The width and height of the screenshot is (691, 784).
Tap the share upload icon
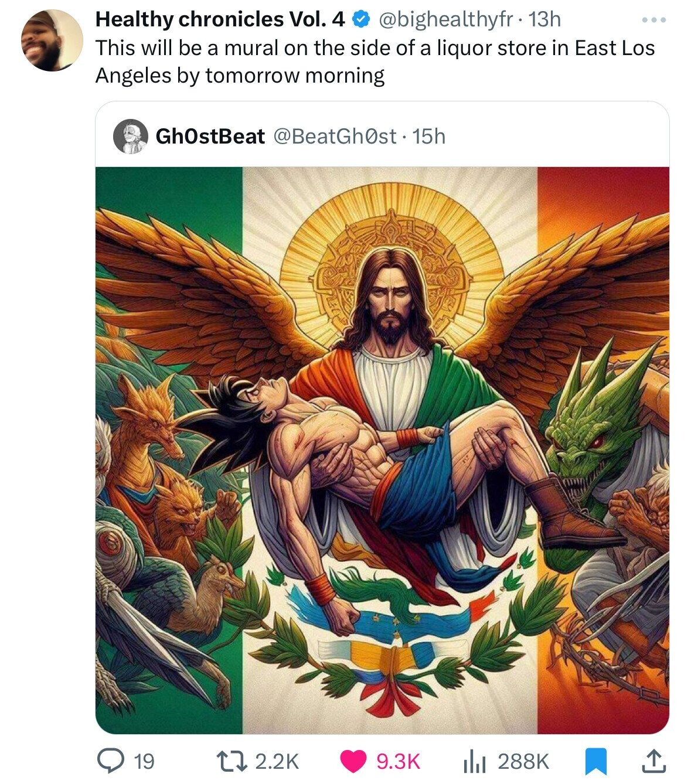[x=655, y=761]
